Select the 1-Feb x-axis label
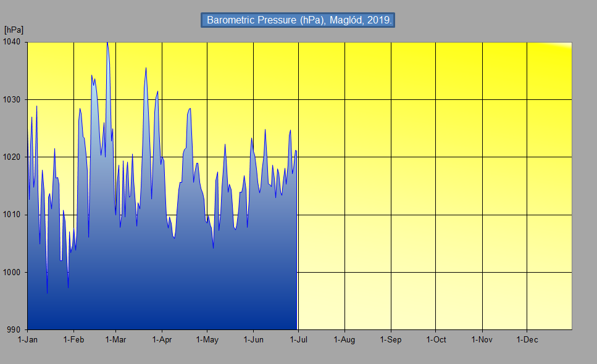Image resolution: width=597 pixels, height=364 pixels. 73,339
